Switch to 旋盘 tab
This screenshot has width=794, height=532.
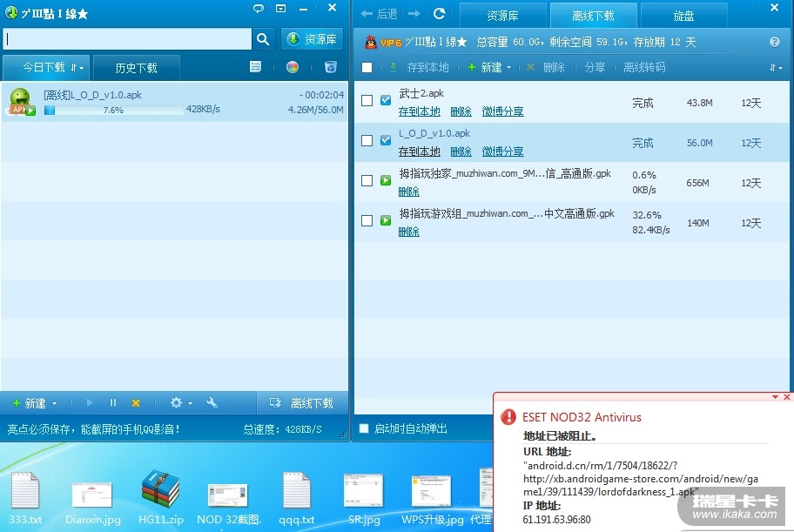[683, 16]
